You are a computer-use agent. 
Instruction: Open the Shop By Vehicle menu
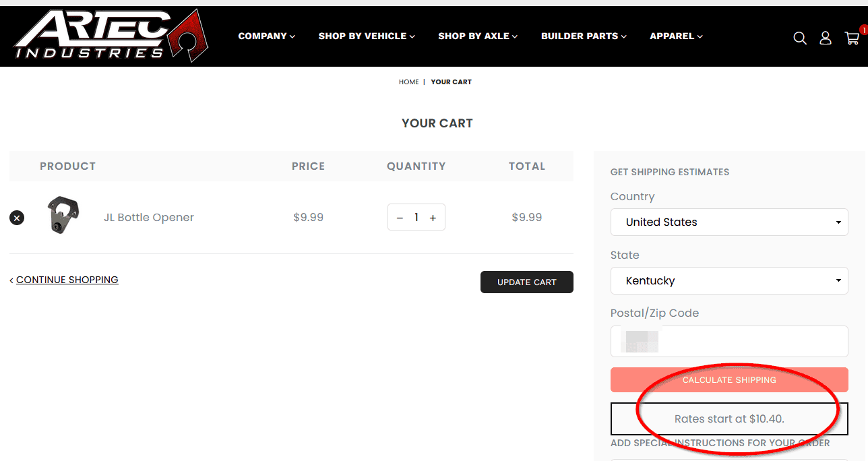[367, 36]
